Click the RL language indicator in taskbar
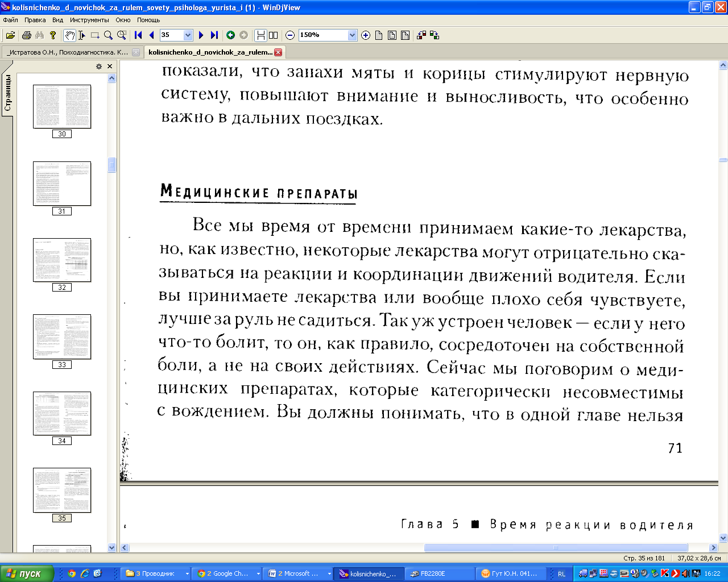The image size is (728, 582). (562, 574)
